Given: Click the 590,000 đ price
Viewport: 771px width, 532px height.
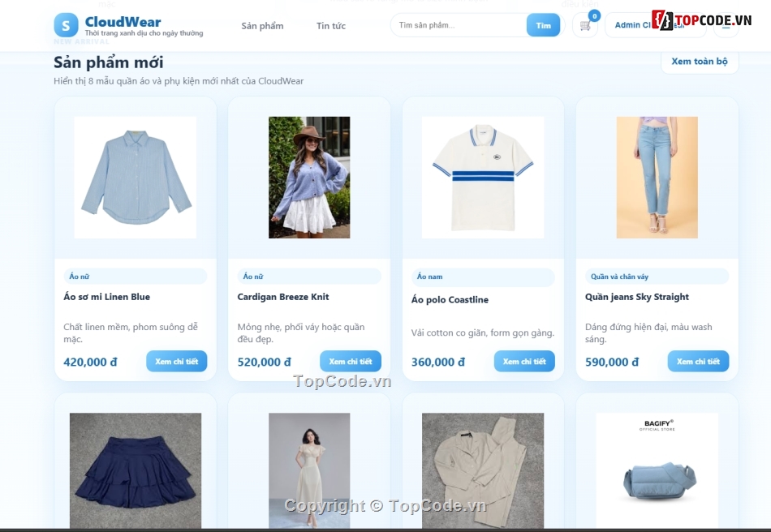Looking at the screenshot, I should (x=612, y=362).
